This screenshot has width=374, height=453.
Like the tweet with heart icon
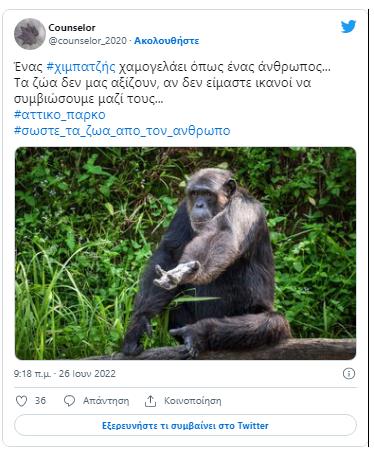[21, 401]
